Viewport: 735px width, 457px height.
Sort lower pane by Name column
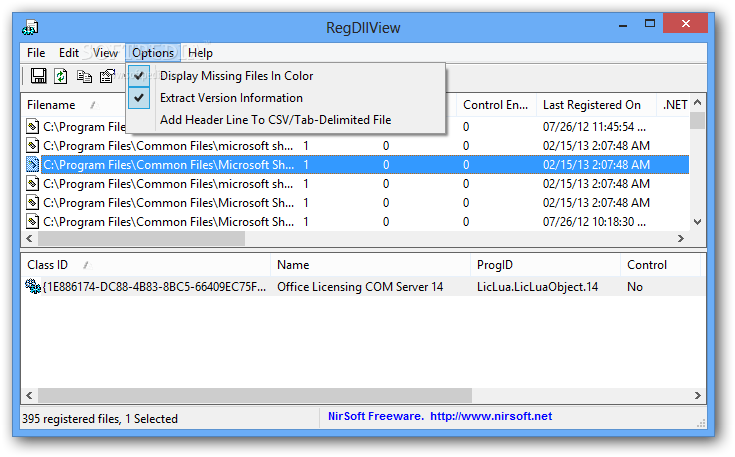tap(370, 265)
